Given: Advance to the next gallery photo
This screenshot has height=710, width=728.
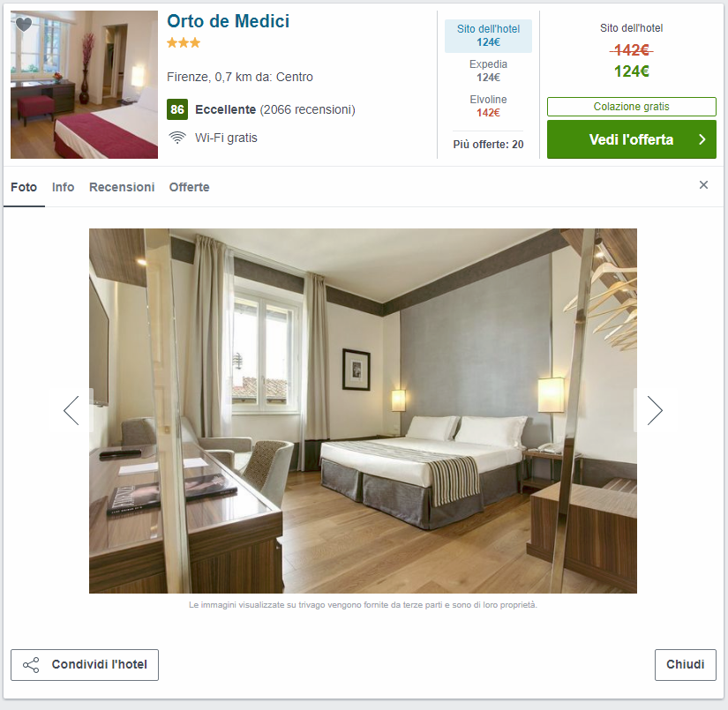Looking at the screenshot, I should (x=655, y=411).
